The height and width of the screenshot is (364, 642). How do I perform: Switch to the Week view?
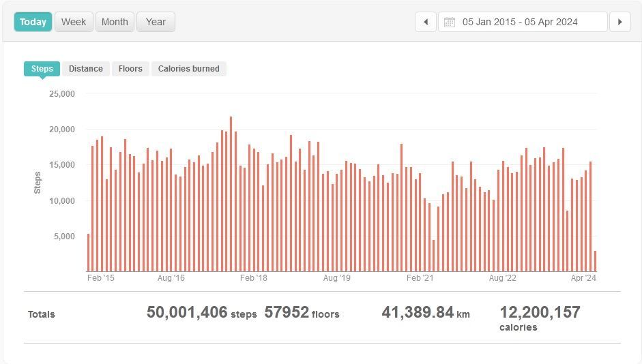pyautogui.click(x=74, y=22)
